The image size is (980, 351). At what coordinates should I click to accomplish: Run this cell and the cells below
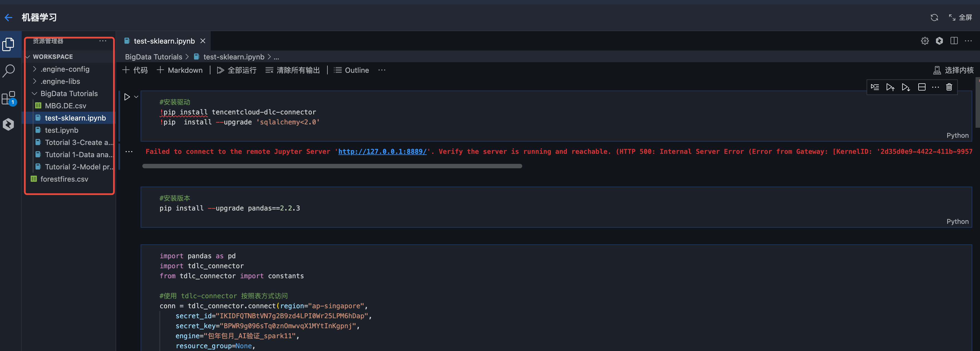[x=906, y=87]
